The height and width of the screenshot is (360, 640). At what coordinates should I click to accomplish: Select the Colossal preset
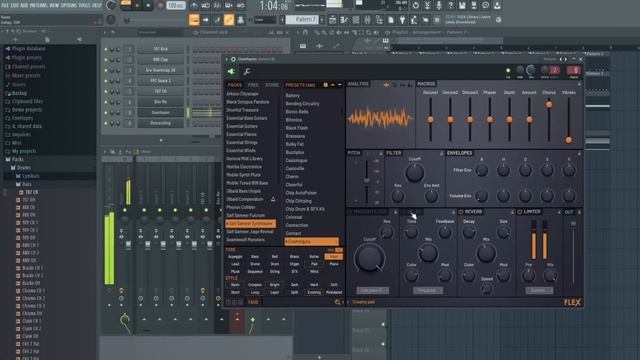point(294,217)
